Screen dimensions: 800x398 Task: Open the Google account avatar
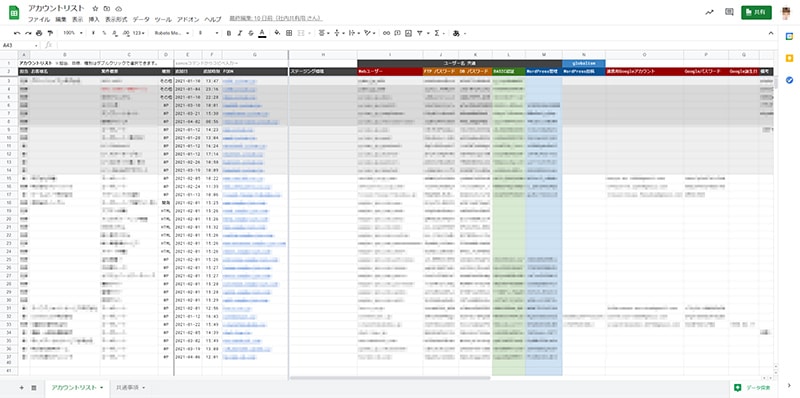click(786, 13)
